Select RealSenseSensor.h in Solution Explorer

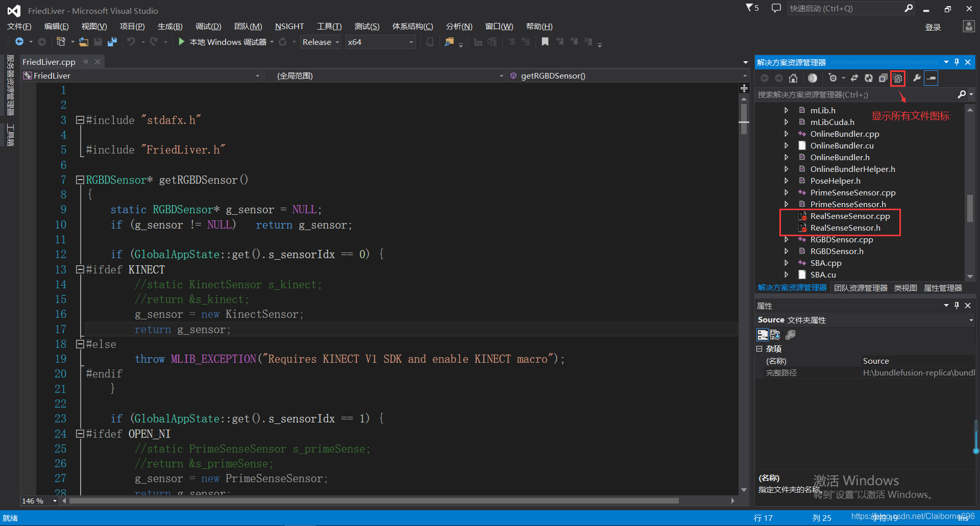pos(845,228)
